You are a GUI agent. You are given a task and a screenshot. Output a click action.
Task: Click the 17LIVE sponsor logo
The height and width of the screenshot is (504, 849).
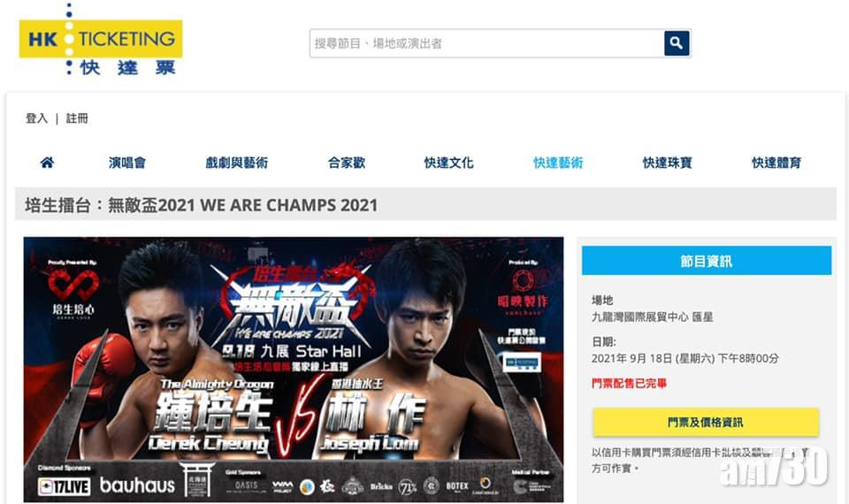pos(64,486)
